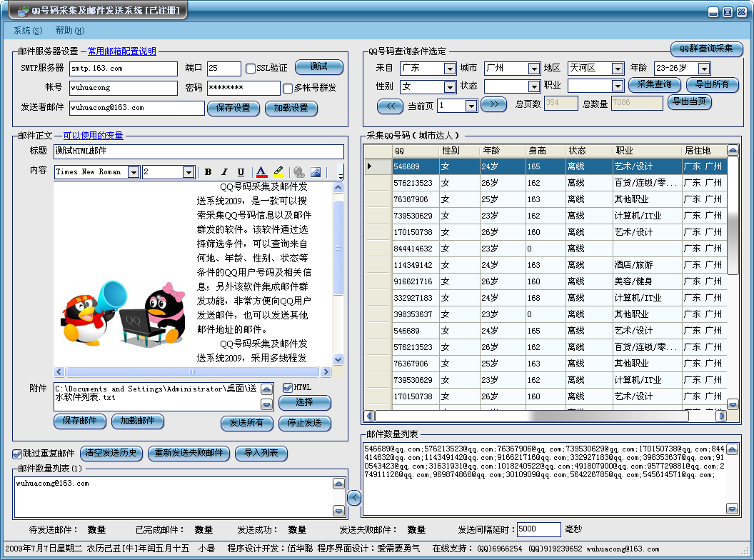This screenshot has width=754, height=560.
Task: Open the font color picker with red underline
Action: [x=262, y=171]
